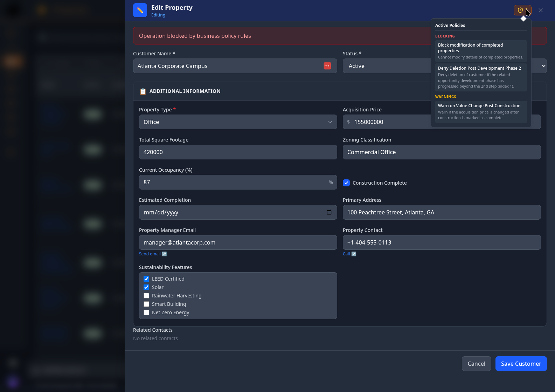Select the Block modification of completed properties policy
This screenshot has width=555, height=392.
[x=481, y=50]
